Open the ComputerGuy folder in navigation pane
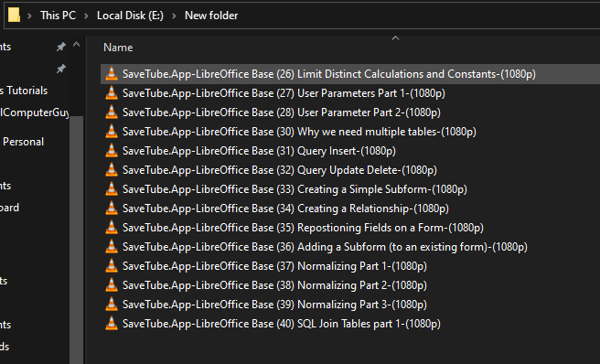Viewport: 600px width, 364px height. 35,112
